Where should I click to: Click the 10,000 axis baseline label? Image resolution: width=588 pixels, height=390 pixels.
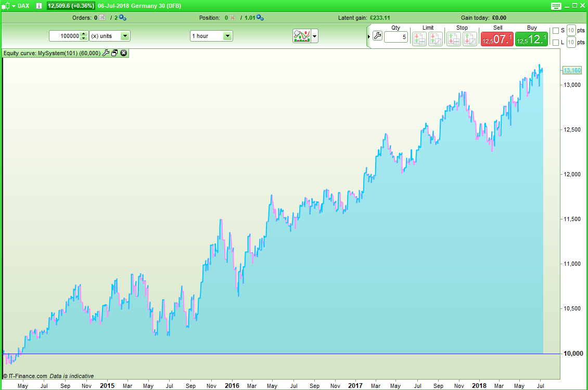[x=573, y=353]
